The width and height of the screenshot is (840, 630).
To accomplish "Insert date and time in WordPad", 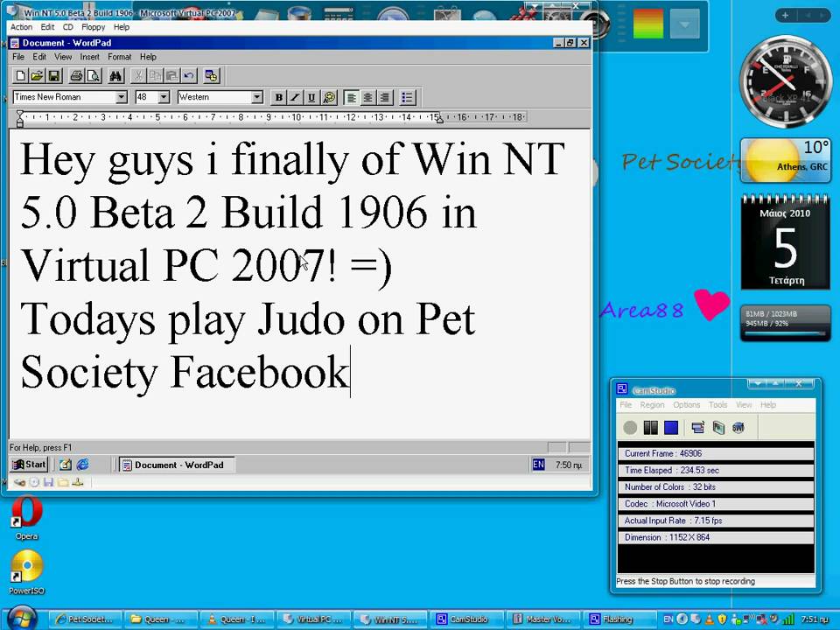I will pyautogui.click(x=212, y=76).
